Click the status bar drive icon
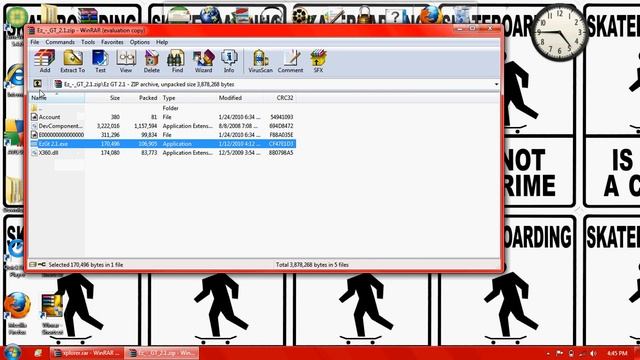 tap(33, 265)
